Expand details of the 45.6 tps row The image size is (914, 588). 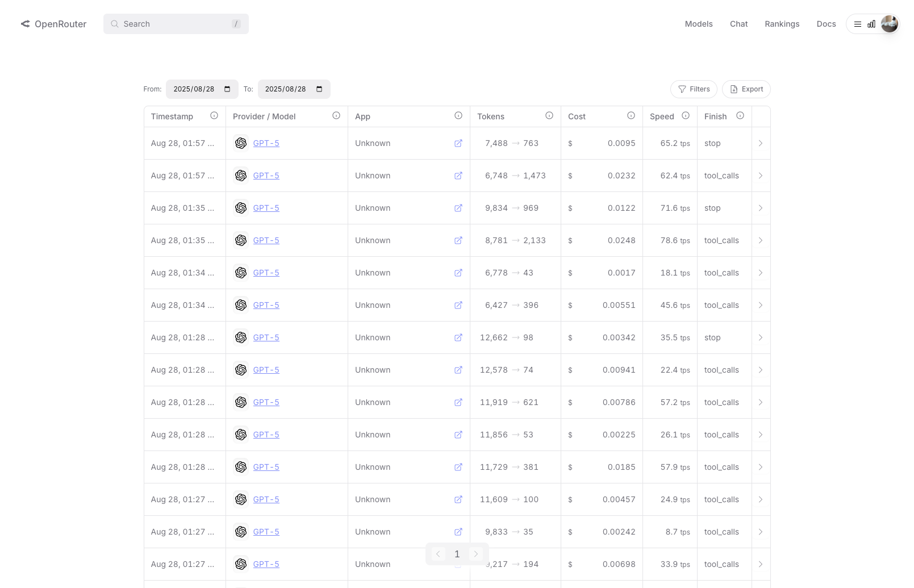click(761, 305)
